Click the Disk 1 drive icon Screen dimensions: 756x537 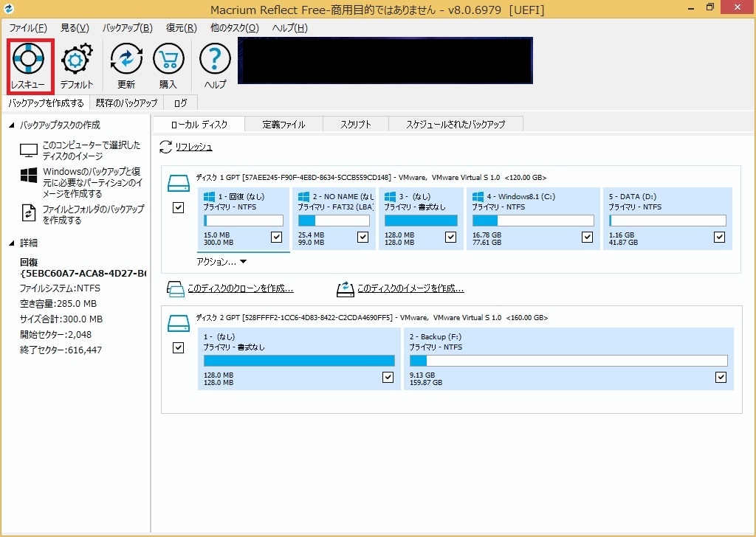point(179,184)
